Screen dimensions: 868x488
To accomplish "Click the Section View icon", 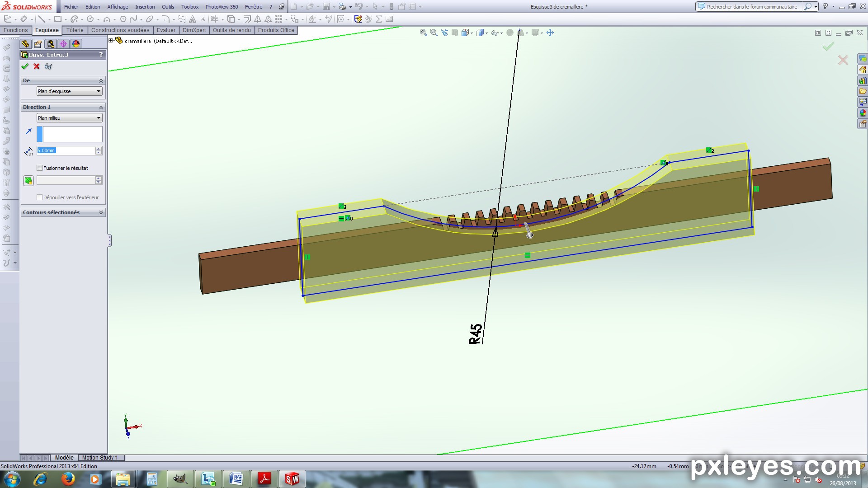I will 455,33.
